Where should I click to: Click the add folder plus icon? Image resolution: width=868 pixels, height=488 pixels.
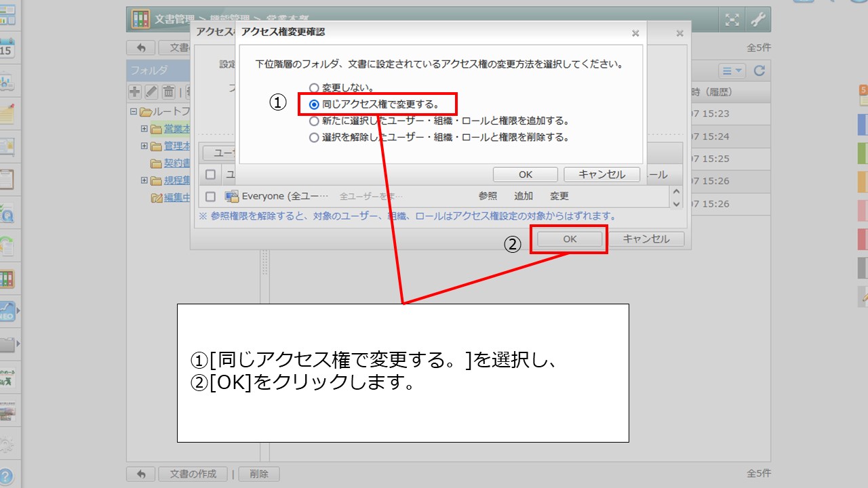click(x=135, y=91)
